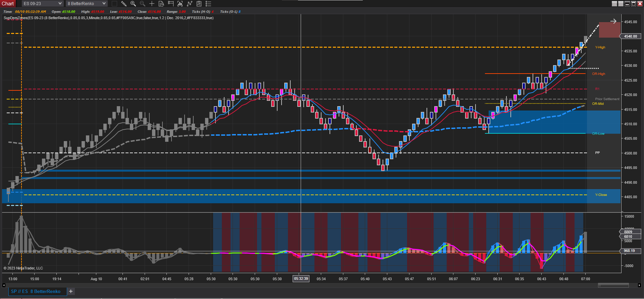The width and height of the screenshot is (644, 299).
Task: Click the Time 08/10 05:32:39 AM readout
Action: point(25,12)
